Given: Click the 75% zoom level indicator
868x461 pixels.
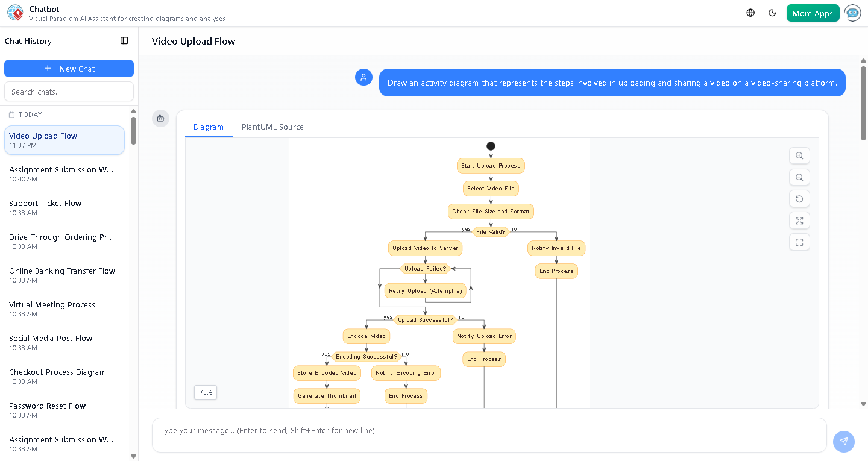Looking at the screenshot, I should pyautogui.click(x=205, y=392).
